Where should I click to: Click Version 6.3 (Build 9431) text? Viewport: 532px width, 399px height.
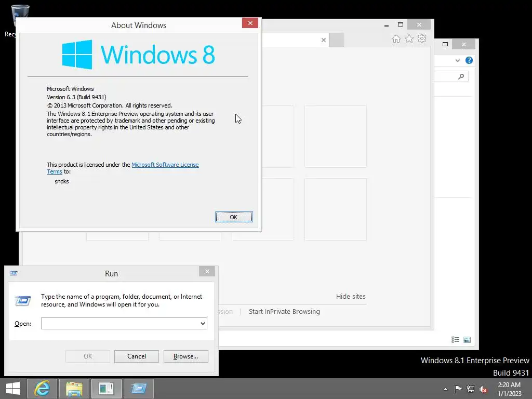[77, 97]
